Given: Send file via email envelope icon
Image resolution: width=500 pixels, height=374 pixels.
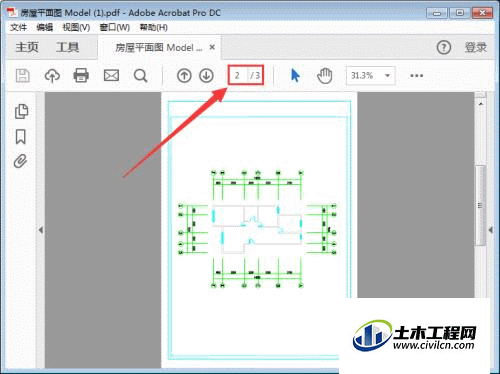Looking at the screenshot, I should tap(111, 76).
